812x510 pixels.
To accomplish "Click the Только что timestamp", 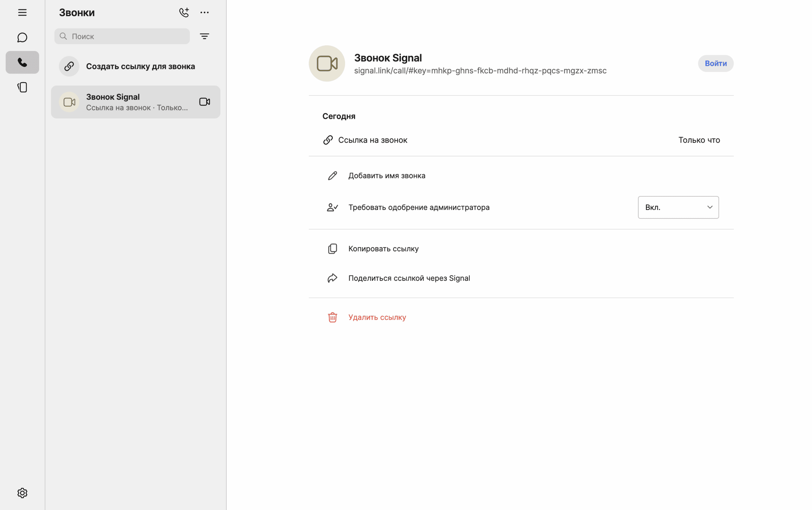I will pos(699,140).
